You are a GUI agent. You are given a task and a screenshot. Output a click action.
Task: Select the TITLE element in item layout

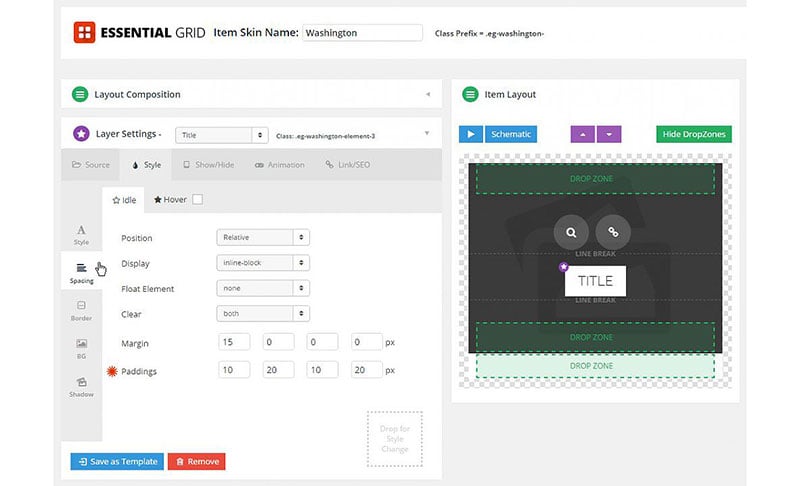(x=595, y=281)
